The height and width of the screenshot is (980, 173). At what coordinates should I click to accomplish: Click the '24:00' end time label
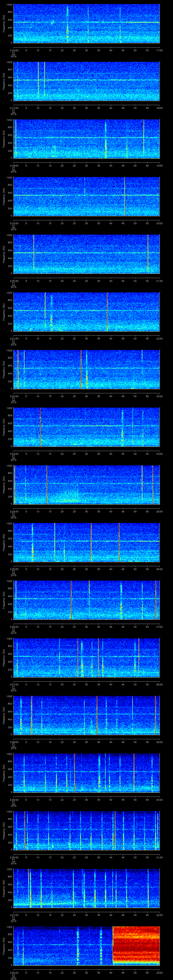click(x=160, y=454)
